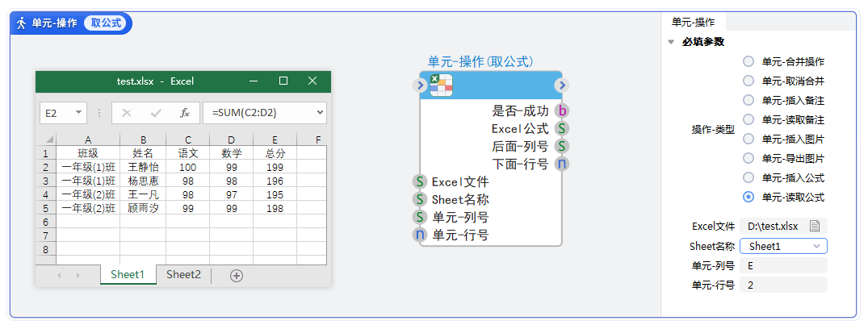The image size is (868, 329).
Task: Choose the 单元-插入公式 radio option
Action: [x=748, y=177]
